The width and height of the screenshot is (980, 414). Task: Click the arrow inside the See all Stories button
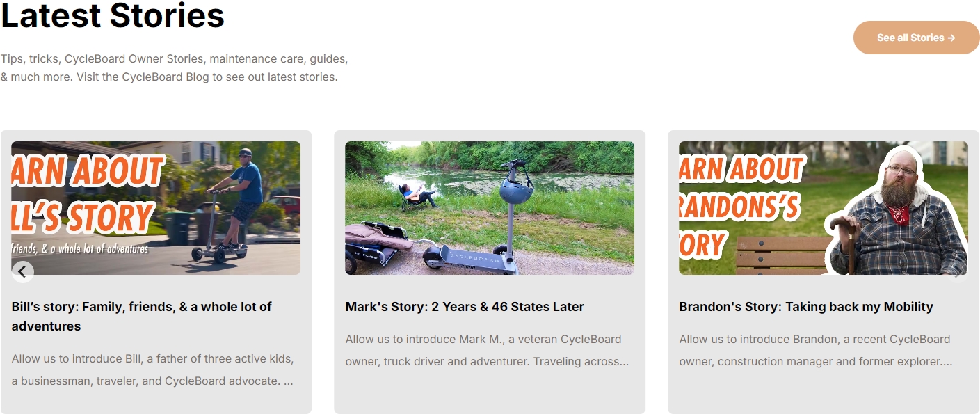point(951,38)
